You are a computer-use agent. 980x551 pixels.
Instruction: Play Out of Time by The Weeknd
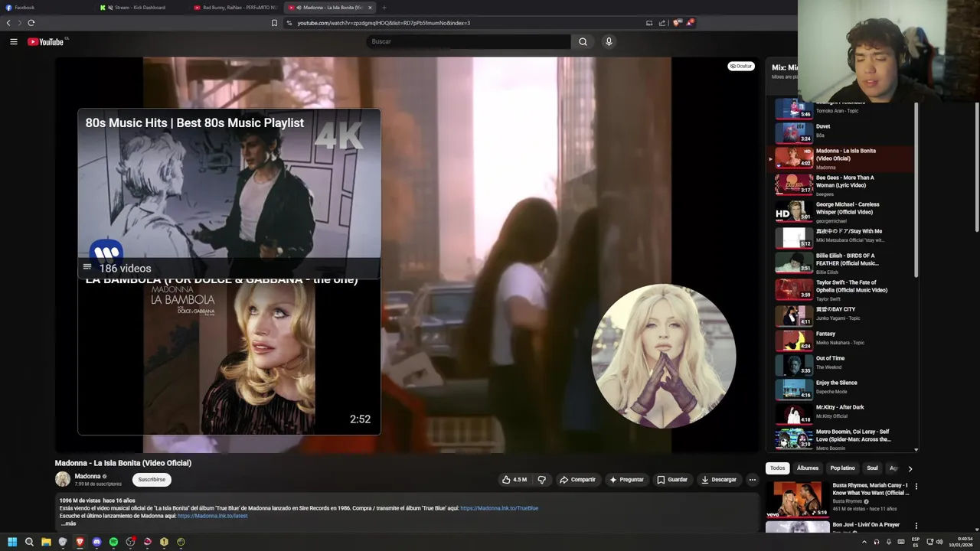pos(840,364)
